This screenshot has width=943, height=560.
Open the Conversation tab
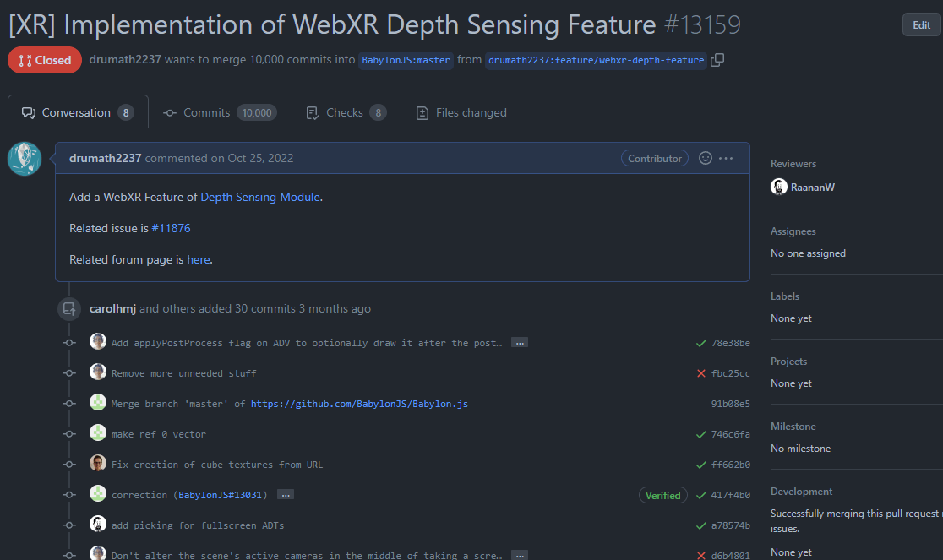tap(78, 112)
